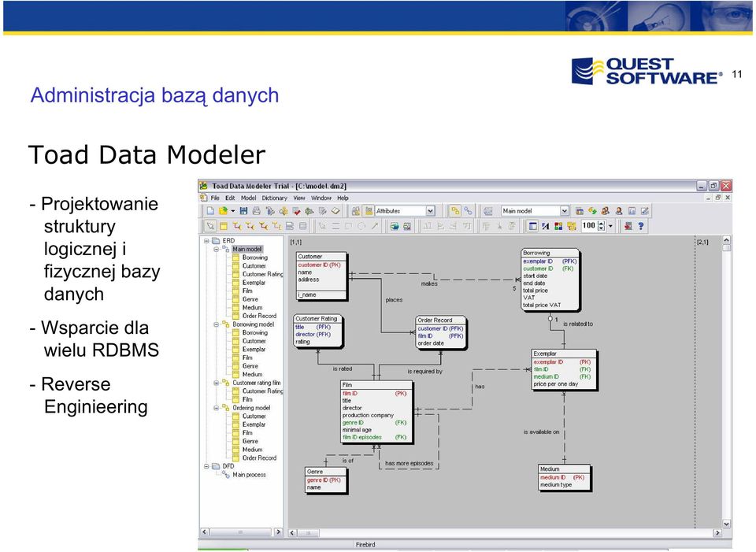Screen dimensions: 756x552
Task: Open the Main model selector dropdown
Action: pos(564,211)
